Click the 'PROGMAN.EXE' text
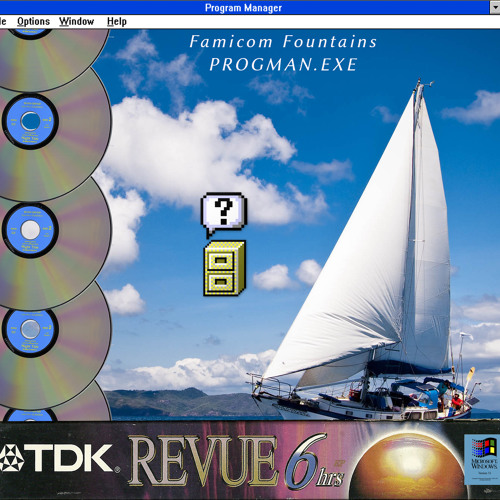The width and height of the screenshot is (500, 500). click(x=283, y=65)
